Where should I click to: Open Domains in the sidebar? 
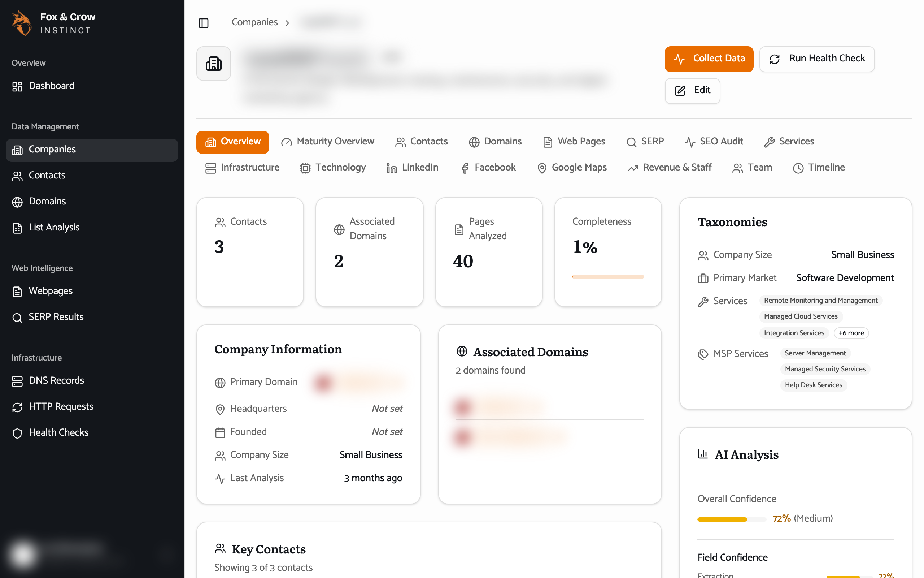(92, 202)
